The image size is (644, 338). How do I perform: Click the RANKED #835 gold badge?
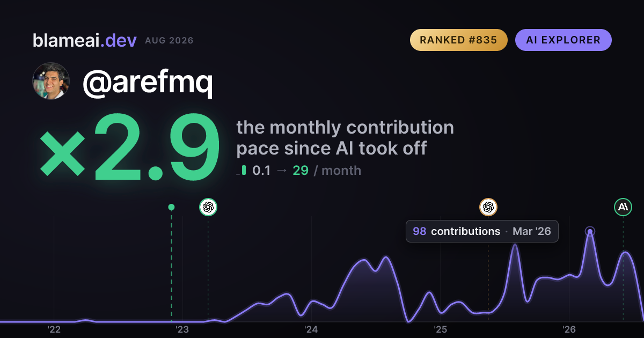tap(459, 40)
